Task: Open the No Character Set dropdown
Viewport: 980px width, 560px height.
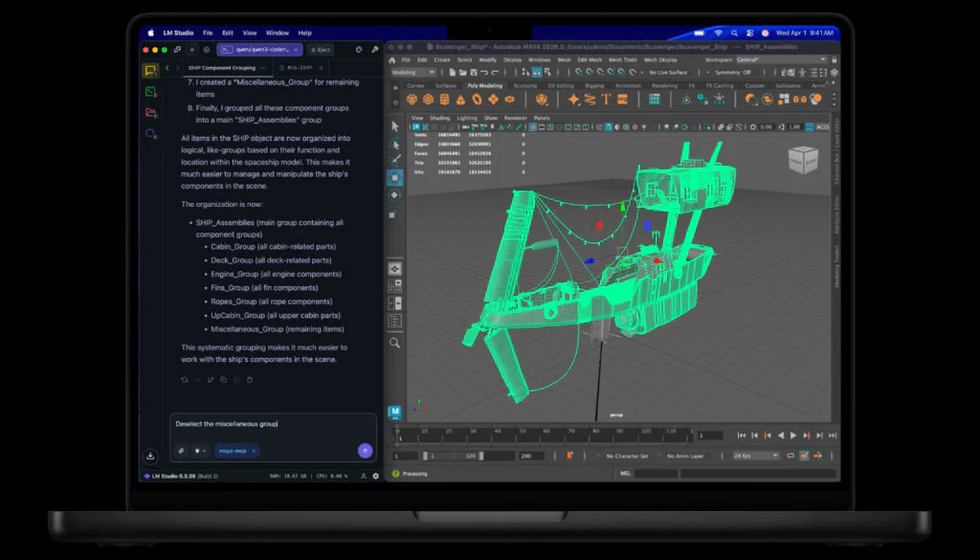Action: point(627,454)
